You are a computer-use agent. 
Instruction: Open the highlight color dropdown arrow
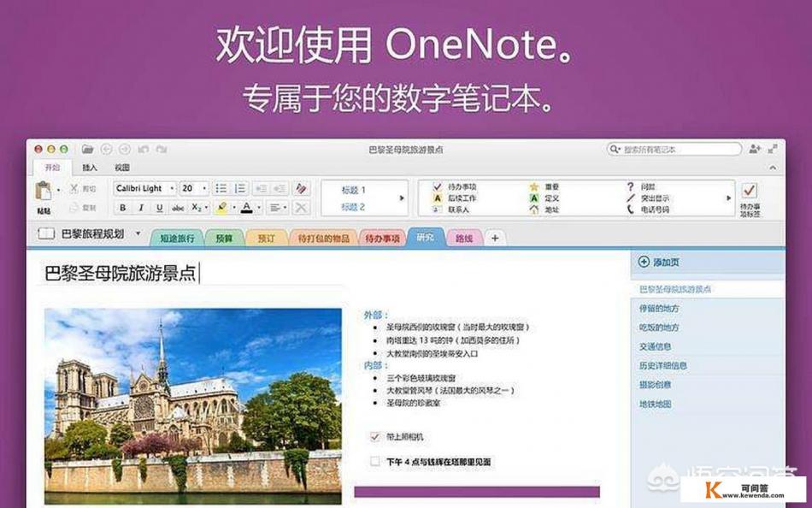(x=233, y=208)
